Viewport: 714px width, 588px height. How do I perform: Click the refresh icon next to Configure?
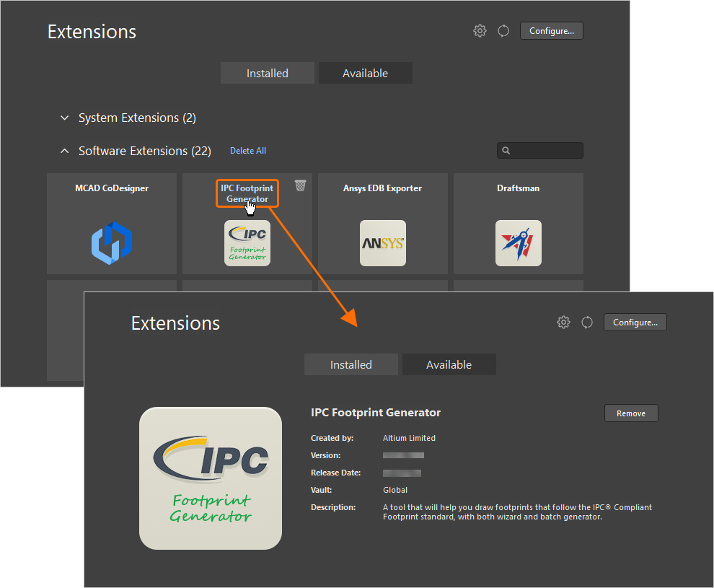tap(503, 30)
